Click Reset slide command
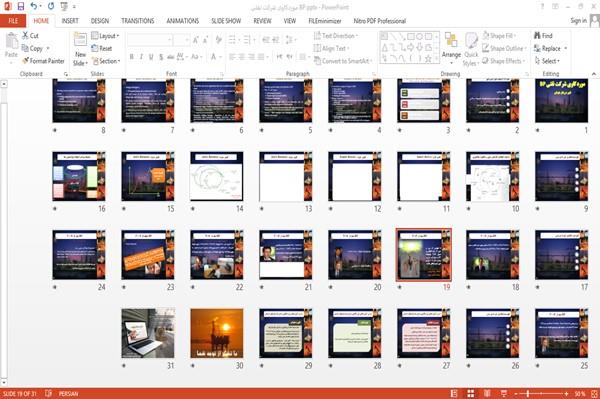 (x=102, y=48)
